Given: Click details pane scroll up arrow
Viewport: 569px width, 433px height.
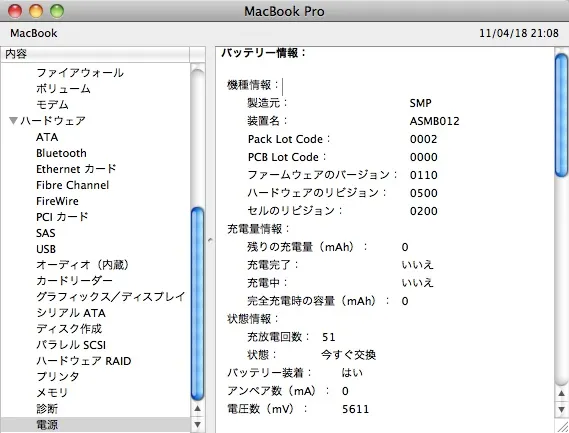Looking at the screenshot, I should point(562,393).
